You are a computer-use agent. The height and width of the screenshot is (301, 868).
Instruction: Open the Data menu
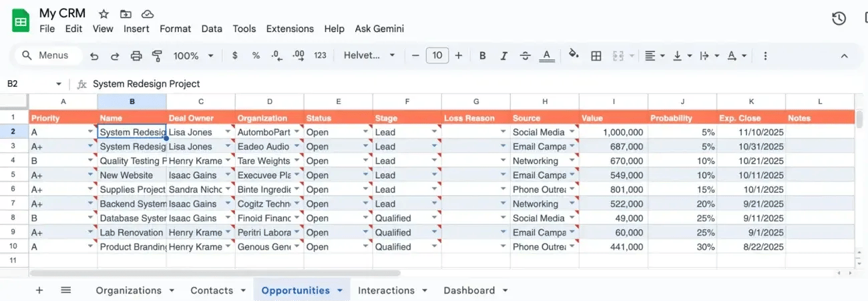tap(212, 29)
